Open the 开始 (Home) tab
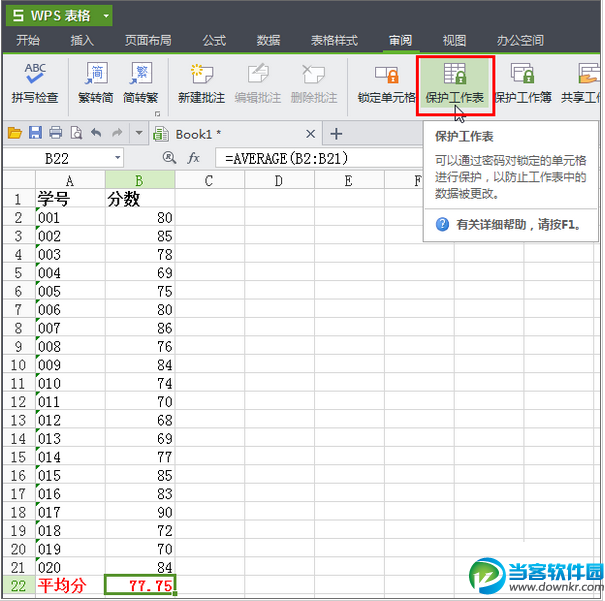 click(x=28, y=40)
